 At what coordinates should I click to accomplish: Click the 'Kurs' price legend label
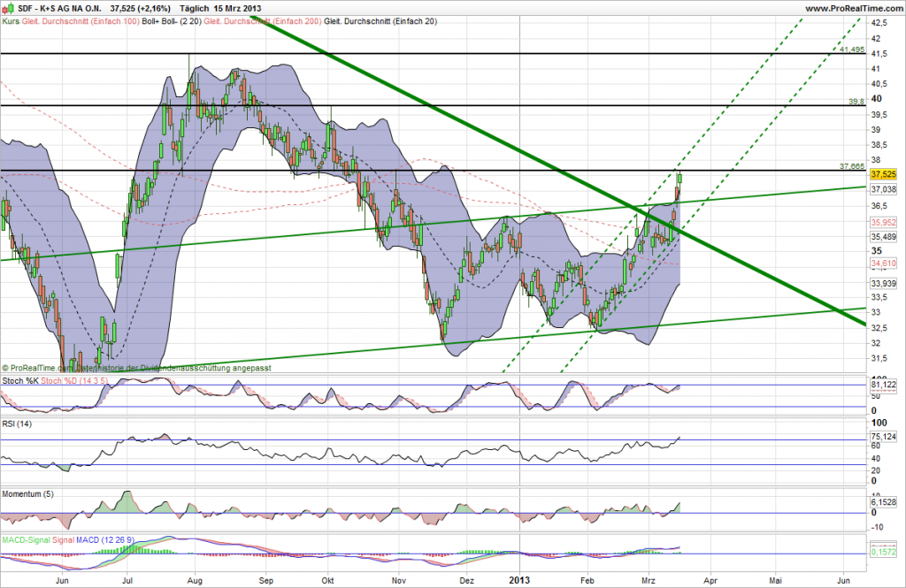point(12,20)
